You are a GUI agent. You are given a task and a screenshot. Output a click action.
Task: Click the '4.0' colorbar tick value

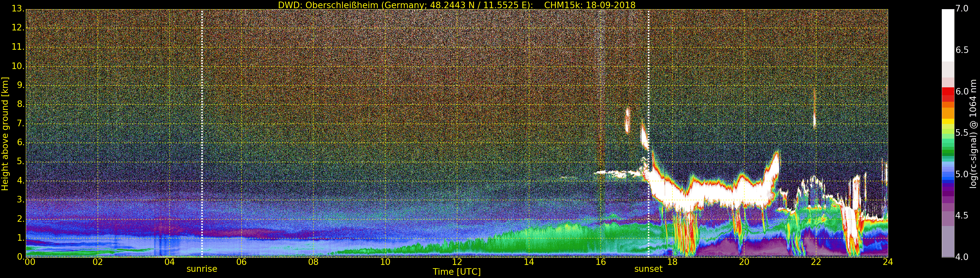pos(962,257)
